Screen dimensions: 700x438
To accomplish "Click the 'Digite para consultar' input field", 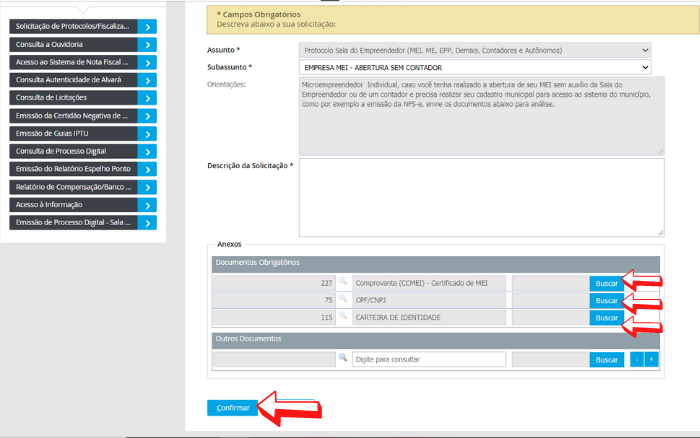I will point(428,359).
